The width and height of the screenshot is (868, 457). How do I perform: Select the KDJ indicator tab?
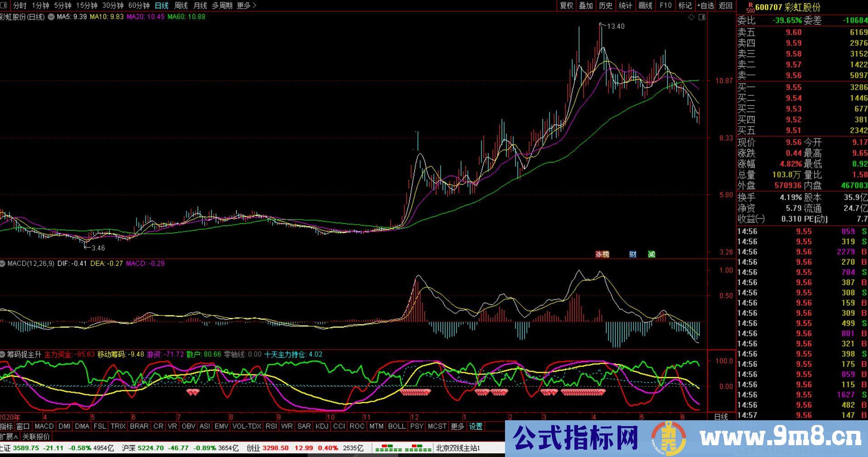pos(322,427)
